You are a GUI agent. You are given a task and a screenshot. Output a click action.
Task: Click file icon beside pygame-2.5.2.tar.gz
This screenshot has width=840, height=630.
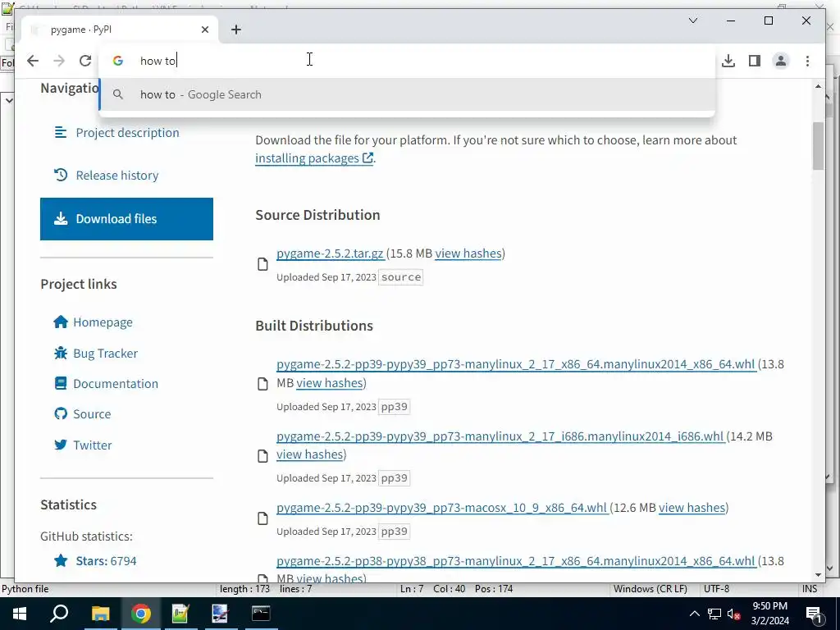(262, 264)
